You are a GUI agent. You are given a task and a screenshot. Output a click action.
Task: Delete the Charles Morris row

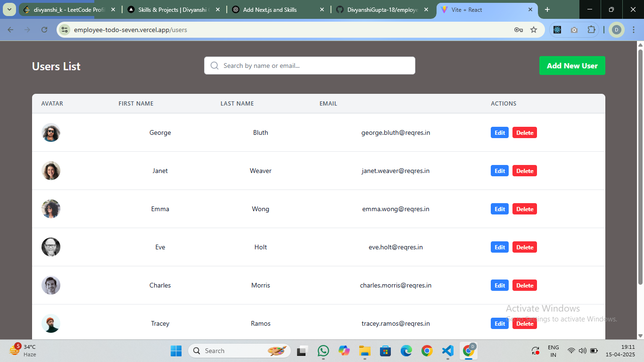click(x=525, y=285)
